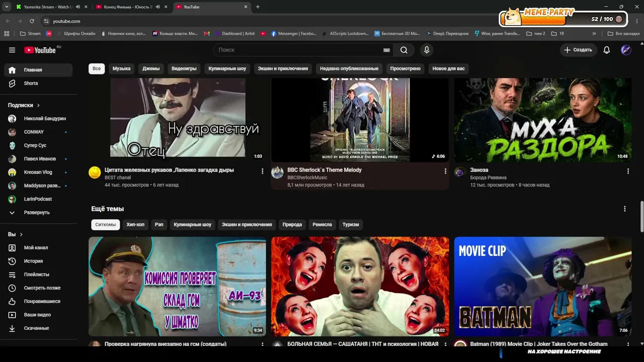Open Ваши видео in the sidebar

pyautogui.click(x=38, y=315)
